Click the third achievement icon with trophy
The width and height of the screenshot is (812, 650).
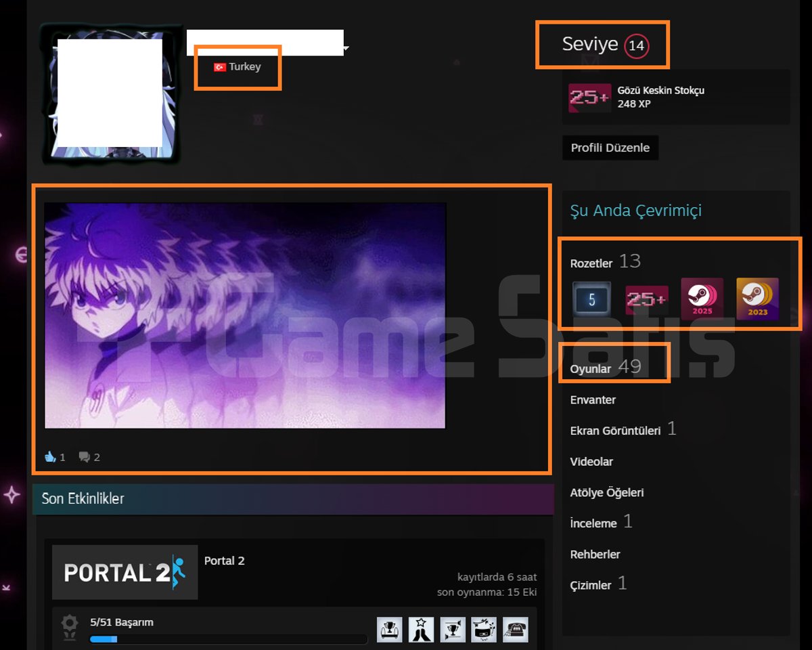[453, 630]
